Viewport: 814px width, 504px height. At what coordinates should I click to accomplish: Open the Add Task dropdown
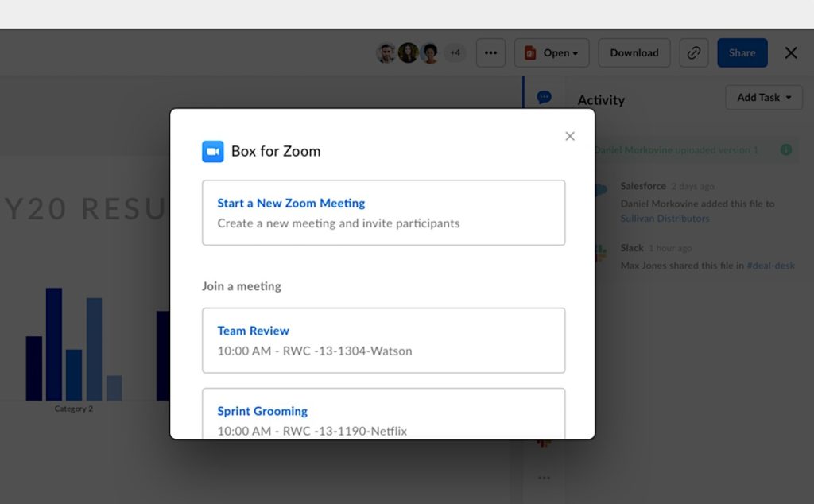tap(764, 98)
